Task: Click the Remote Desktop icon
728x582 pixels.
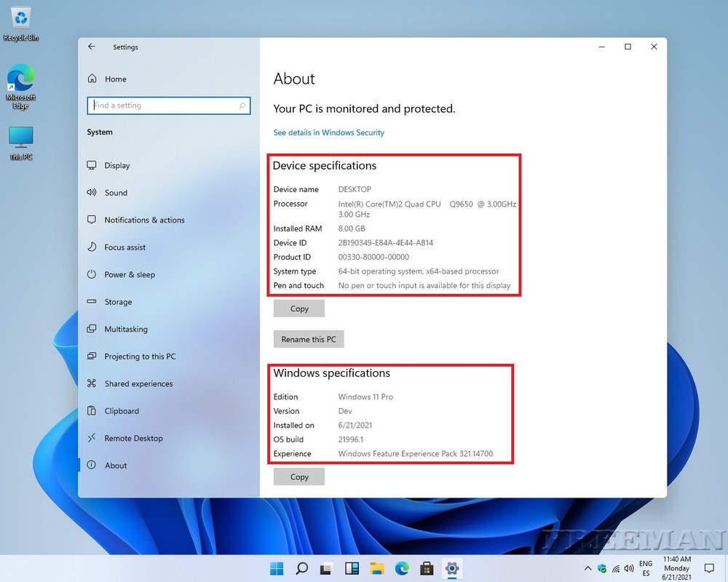Action: pyautogui.click(x=92, y=438)
